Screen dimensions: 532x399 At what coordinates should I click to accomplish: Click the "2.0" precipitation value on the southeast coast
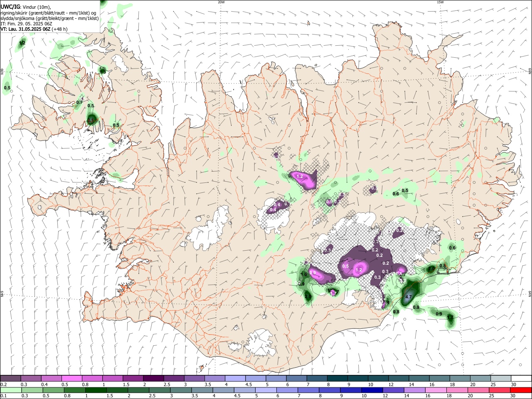click(x=431, y=269)
